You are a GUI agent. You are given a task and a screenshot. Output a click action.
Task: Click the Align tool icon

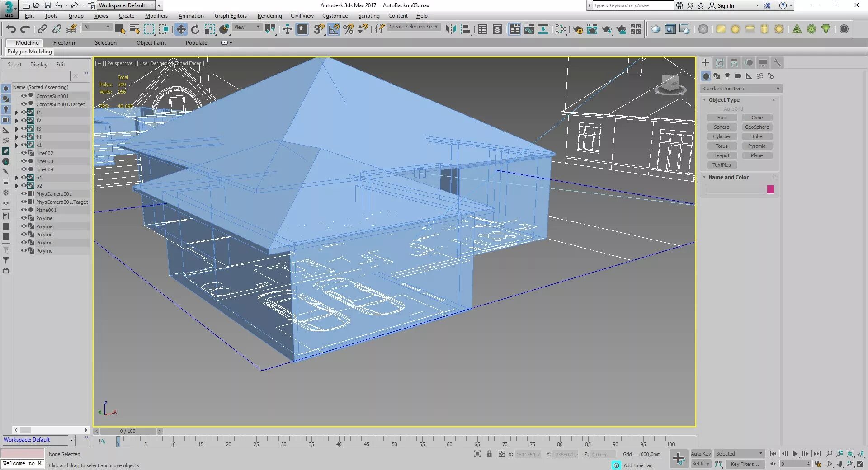(465, 29)
